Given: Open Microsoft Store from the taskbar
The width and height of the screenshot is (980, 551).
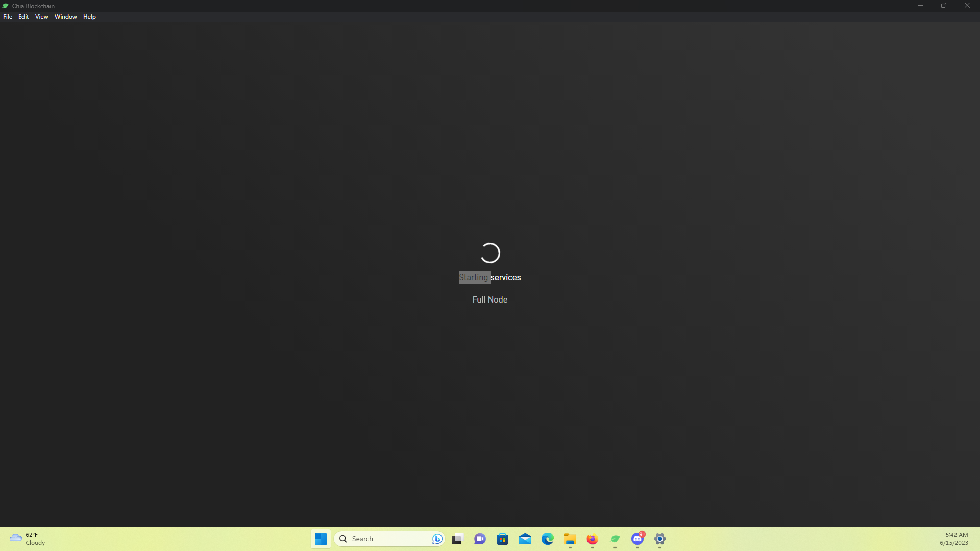Looking at the screenshot, I should 502,539.
